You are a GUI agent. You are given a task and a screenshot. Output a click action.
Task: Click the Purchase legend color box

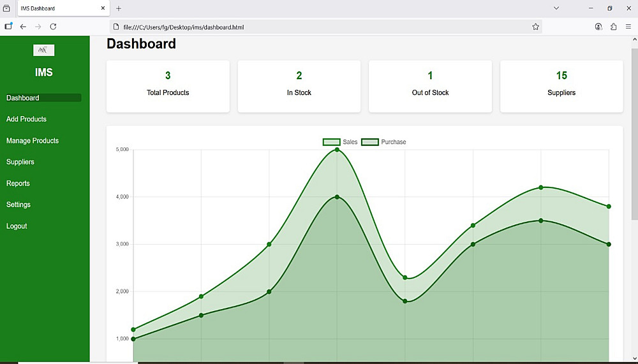(x=370, y=142)
